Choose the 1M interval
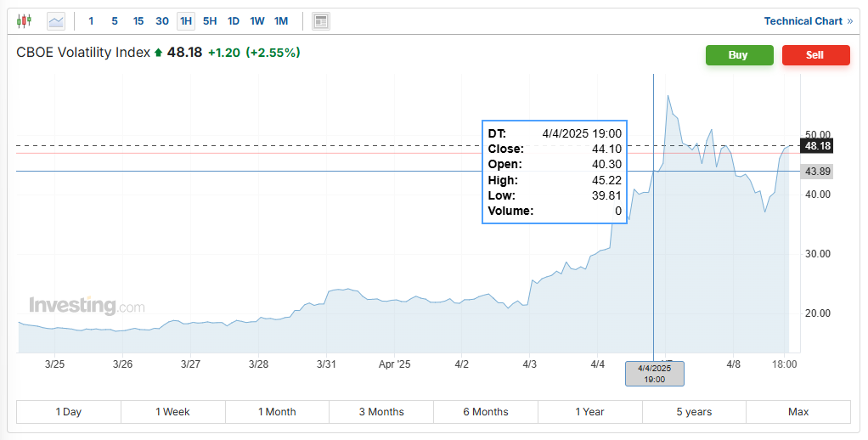This screenshot has width=868, height=440. 281,21
